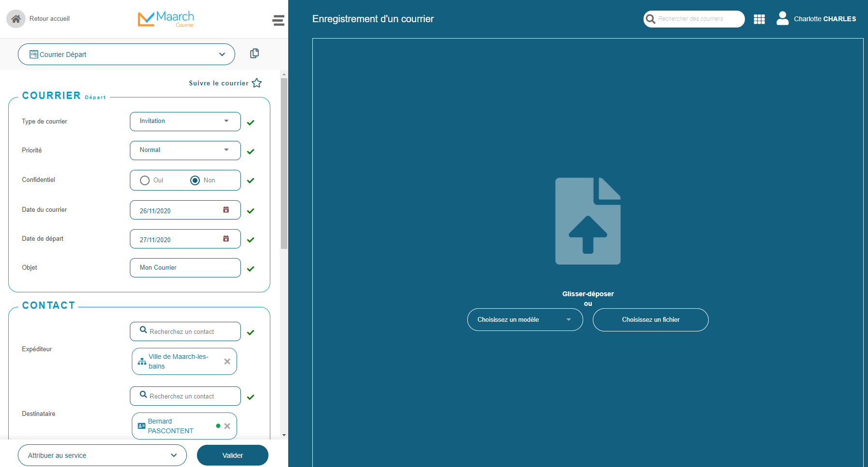
Task: Select Oui for Confidentiel
Action: point(145,180)
